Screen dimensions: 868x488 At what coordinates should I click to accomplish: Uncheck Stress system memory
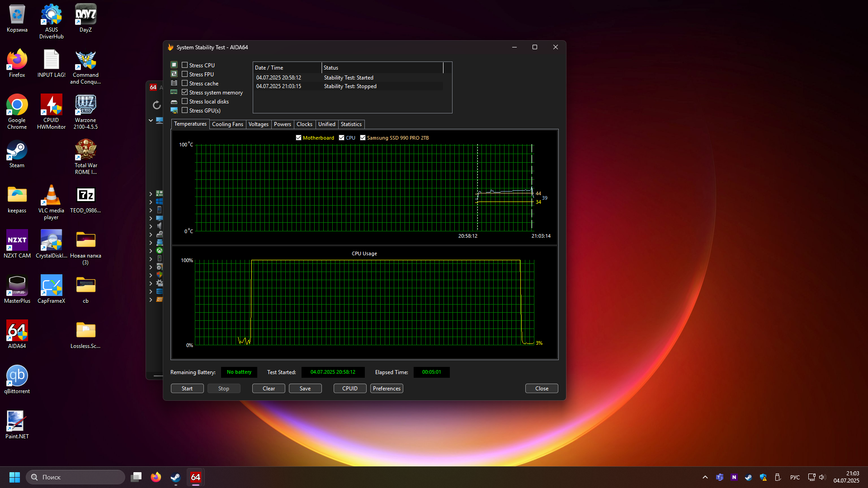(x=184, y=92)
